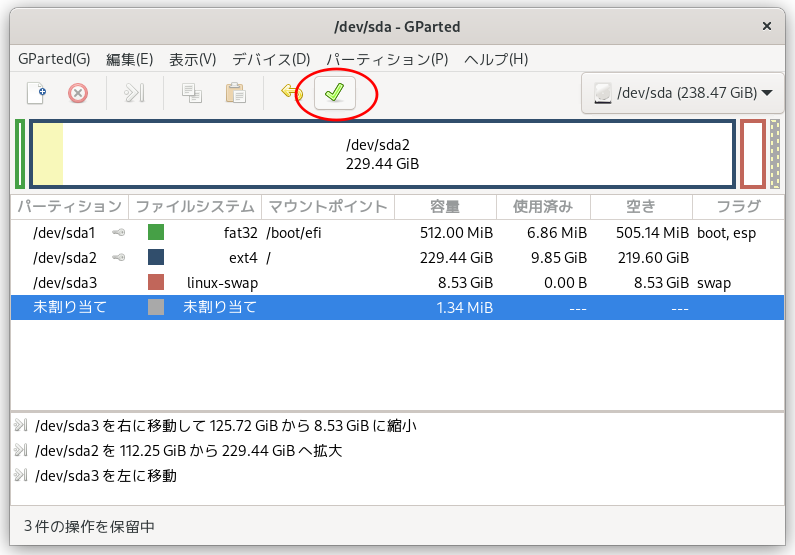Click the フラグ column header
The width and height of the screenshot is (795, 555).
pyautogui.click(x=738, y=207)
